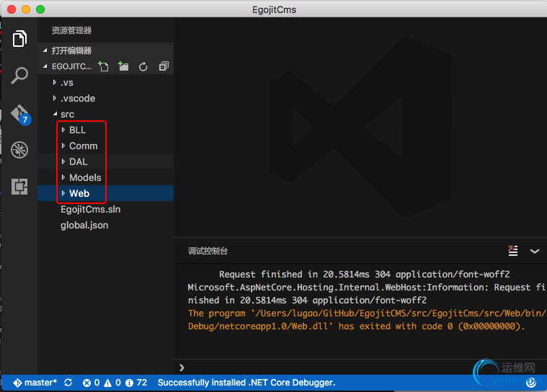Expand the .vscode folder
Image resolution: width=547 pixels, height=392 pixels.
(x=105, y=98)
